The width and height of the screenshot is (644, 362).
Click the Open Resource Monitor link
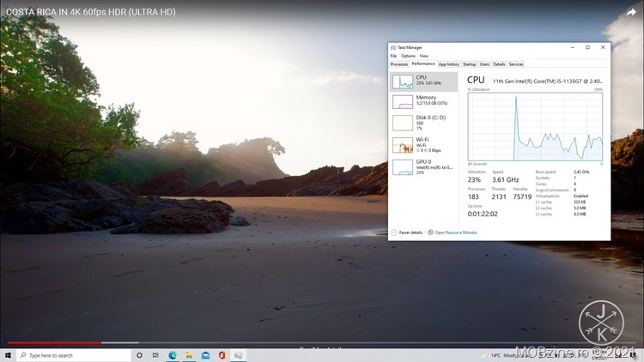click(455, 232)
